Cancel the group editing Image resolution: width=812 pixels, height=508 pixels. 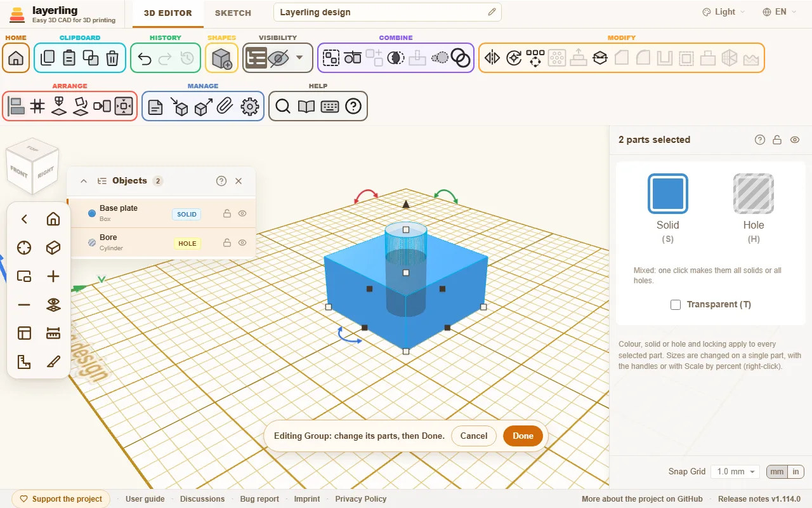pyautogui.click(x=474, y=436)
